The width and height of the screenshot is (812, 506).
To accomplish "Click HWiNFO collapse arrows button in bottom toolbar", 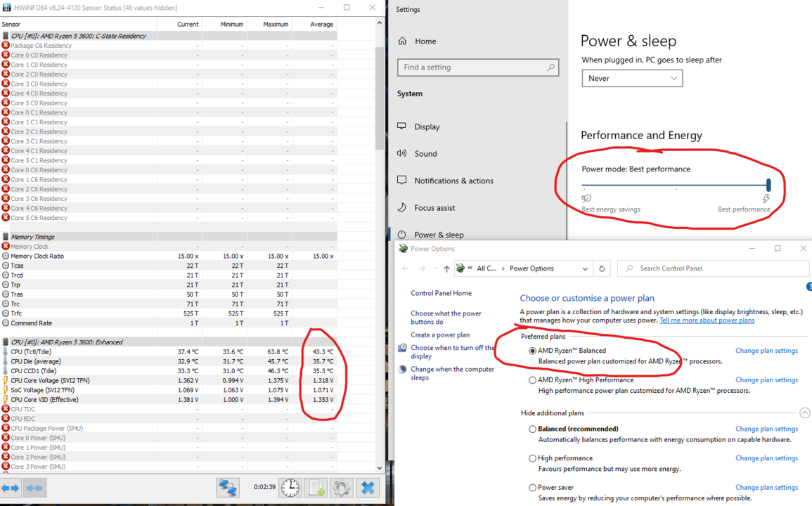I will pyautogui.click(x=34, y=488).
